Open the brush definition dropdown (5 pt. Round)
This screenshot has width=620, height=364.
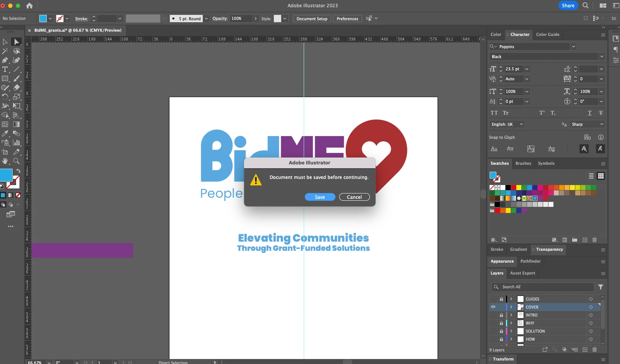coord(207,18)
